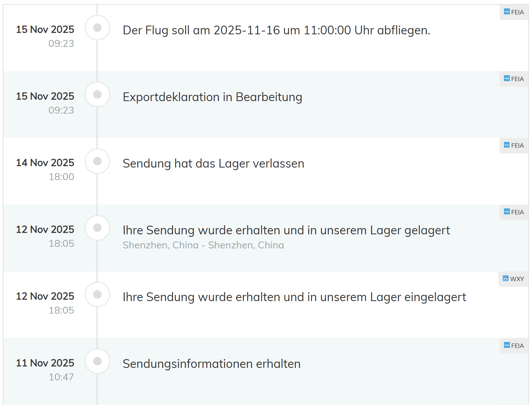Screen dimensions: 532x405
Task: Click FEIA icon on 'Sendungsinformationen erhalten' row
Action: 507,345
